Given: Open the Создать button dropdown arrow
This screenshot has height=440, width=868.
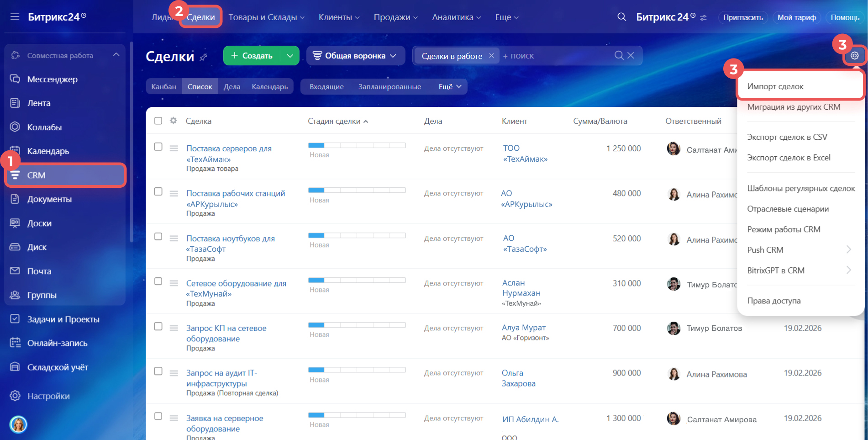Looking at the screenshot, I should (290, 56).
